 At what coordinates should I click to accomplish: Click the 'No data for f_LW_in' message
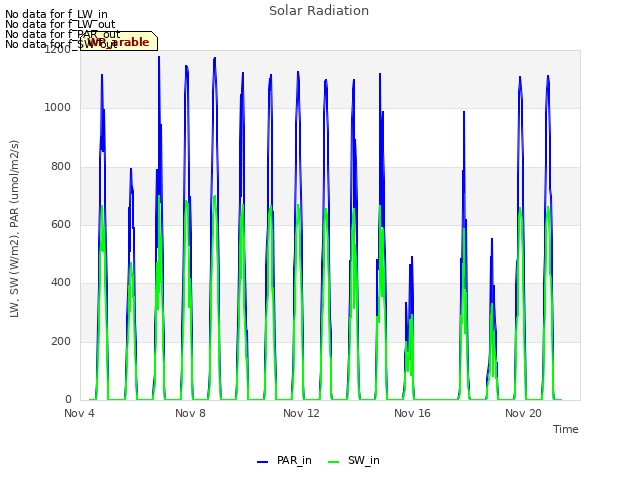click(x=56, y=14)
